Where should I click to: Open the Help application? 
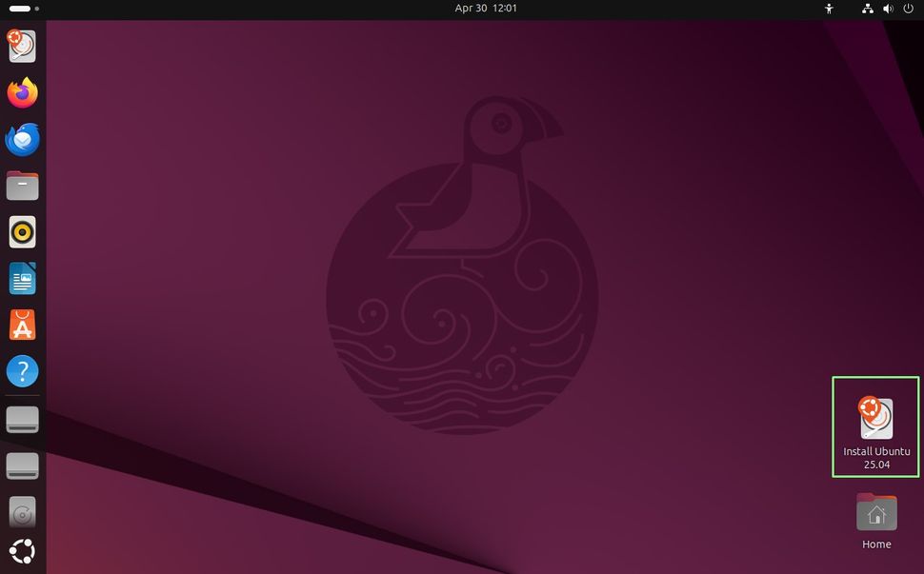click(x=22, y=371)
